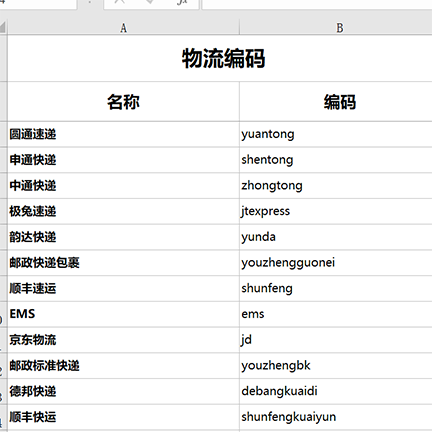Click the Name Box field
The image size is (432, 432).
pyautogui.click(x=38, y=4)
